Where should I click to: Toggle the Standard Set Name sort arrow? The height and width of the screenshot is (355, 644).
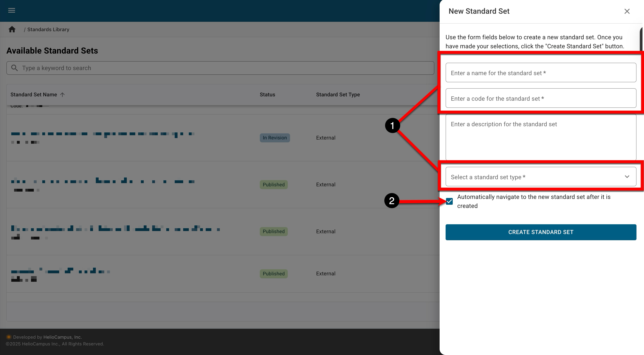(63, 95)
